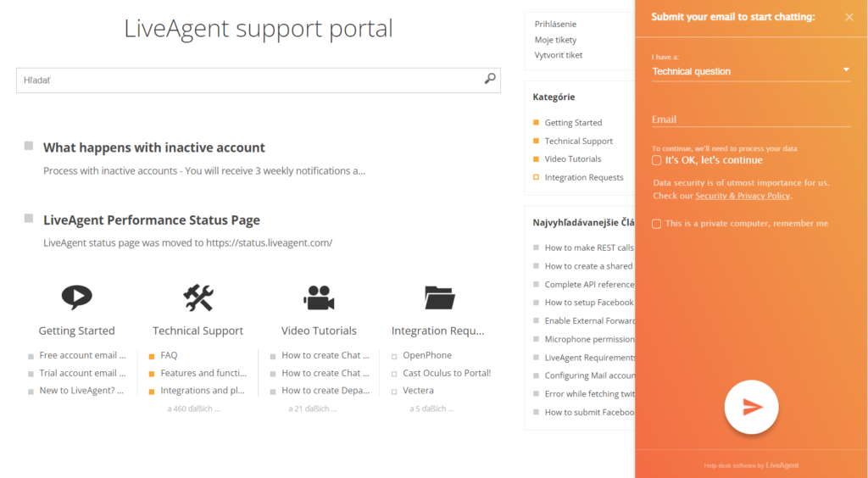The image size is (868, 478).
Task: Open the Video Tutorials camera icon
Action: pos(319,297)
